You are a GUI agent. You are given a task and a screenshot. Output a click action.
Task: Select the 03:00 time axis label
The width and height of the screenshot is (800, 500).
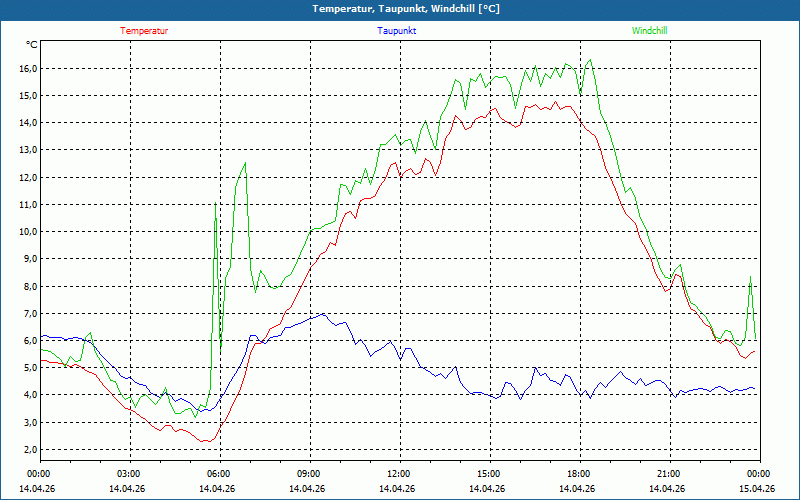click(x=129, y=474)
